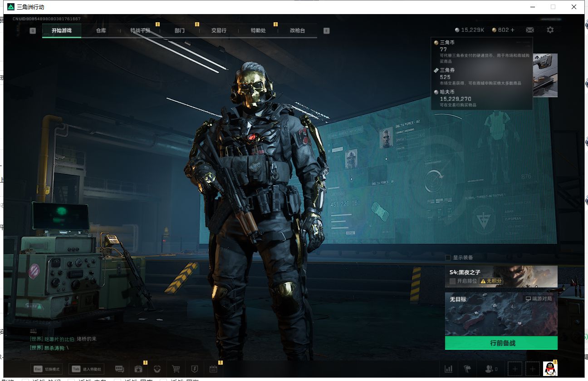The width and height of the screenshot is (588, 381).
Task: Add teammate in first empty plus slot
Action: point(514,369)
